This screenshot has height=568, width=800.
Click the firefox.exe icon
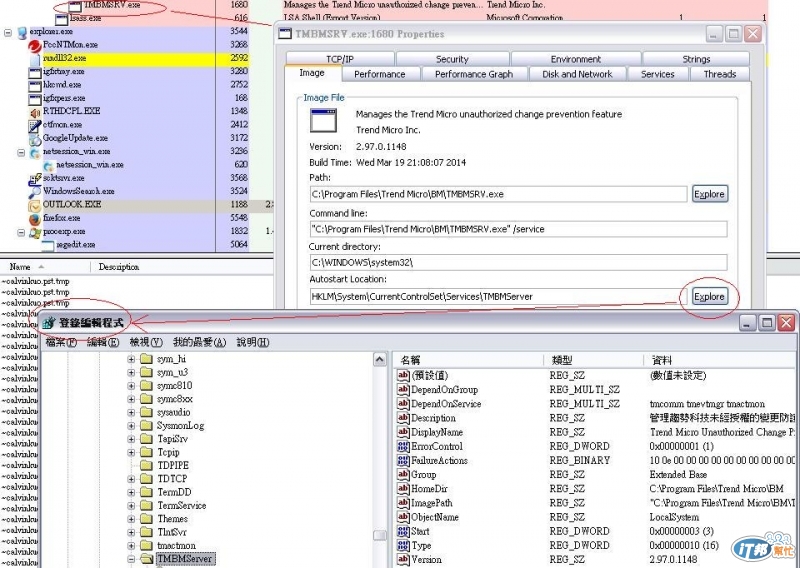tap(35, 219)
